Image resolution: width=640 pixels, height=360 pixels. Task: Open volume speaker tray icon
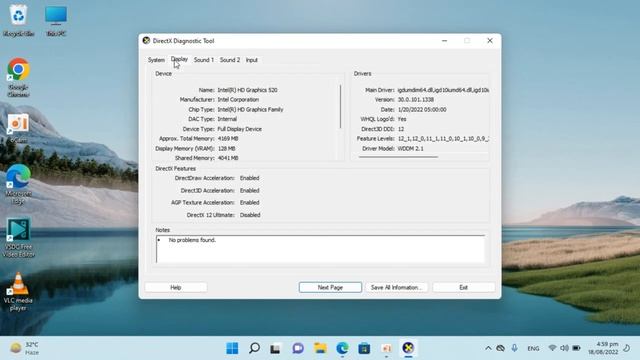(x=564, y=348)
